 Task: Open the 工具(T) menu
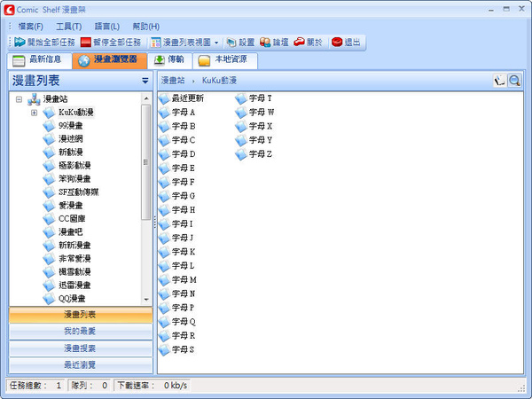69,27
